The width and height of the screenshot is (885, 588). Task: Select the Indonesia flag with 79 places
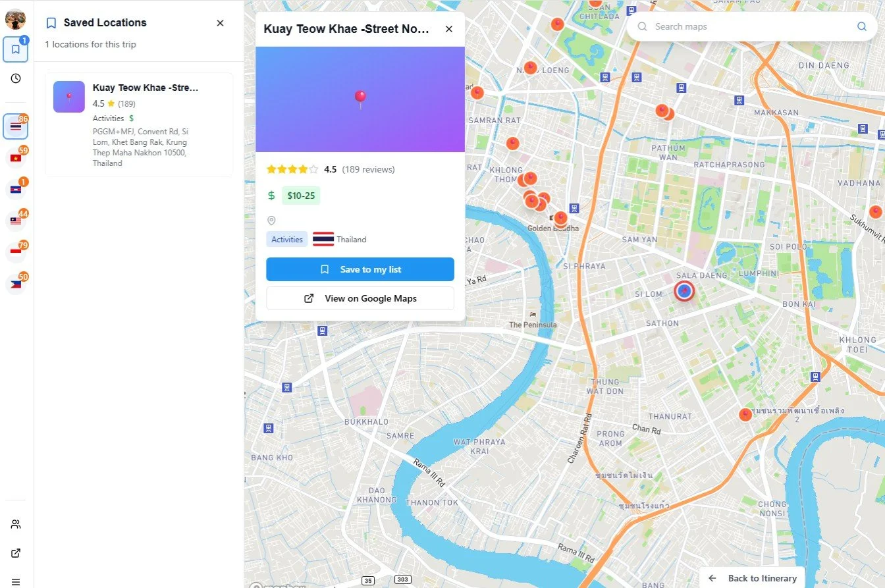click(16, 252)
